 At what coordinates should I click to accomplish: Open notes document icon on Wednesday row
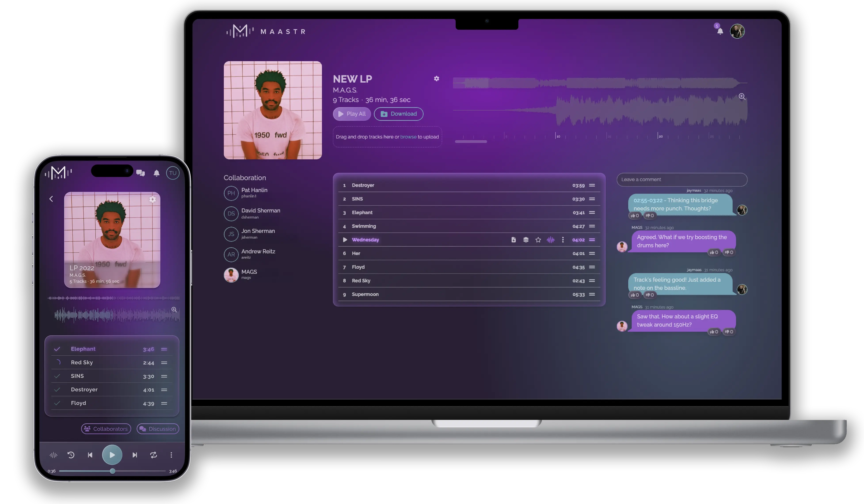[513, 240]
